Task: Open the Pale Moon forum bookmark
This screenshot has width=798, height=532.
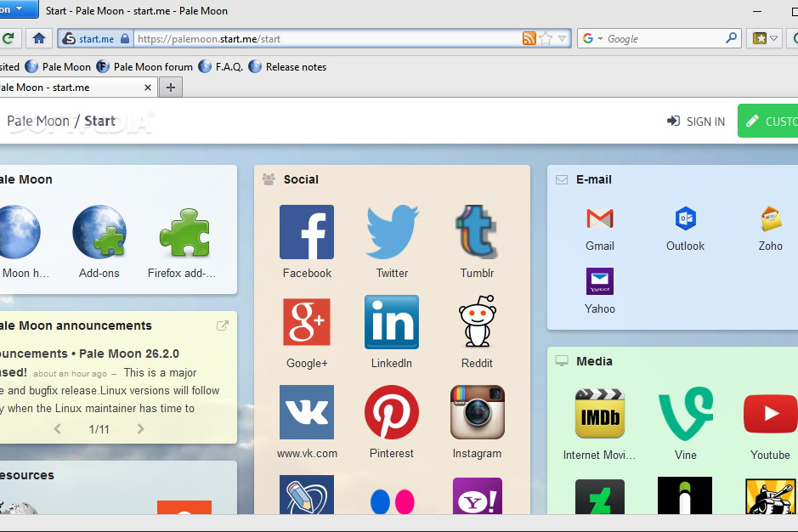Action: click(x=144, y=66)
